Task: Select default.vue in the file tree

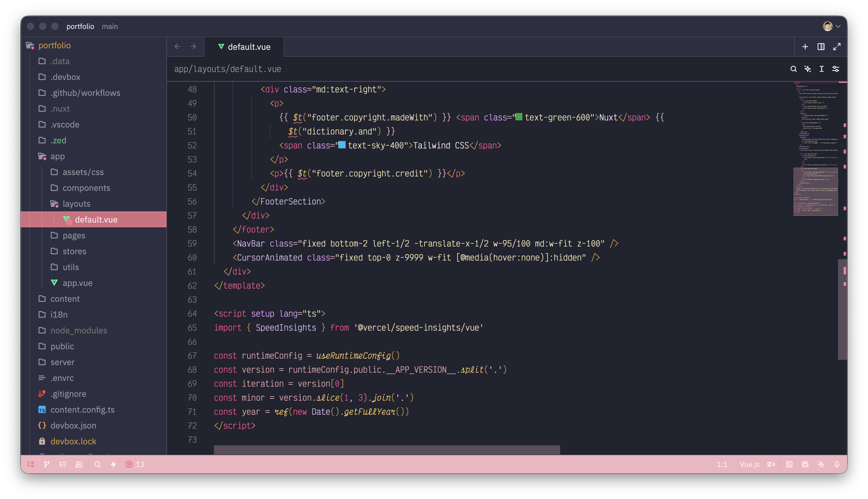Action: point(94,220)
